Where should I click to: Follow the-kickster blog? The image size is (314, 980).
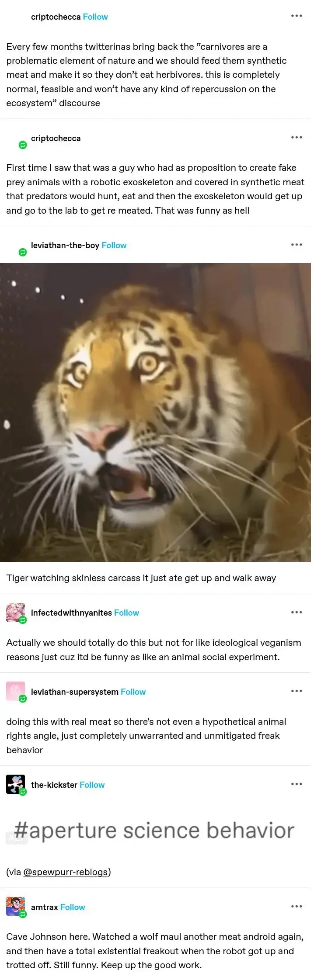point(92,785)
